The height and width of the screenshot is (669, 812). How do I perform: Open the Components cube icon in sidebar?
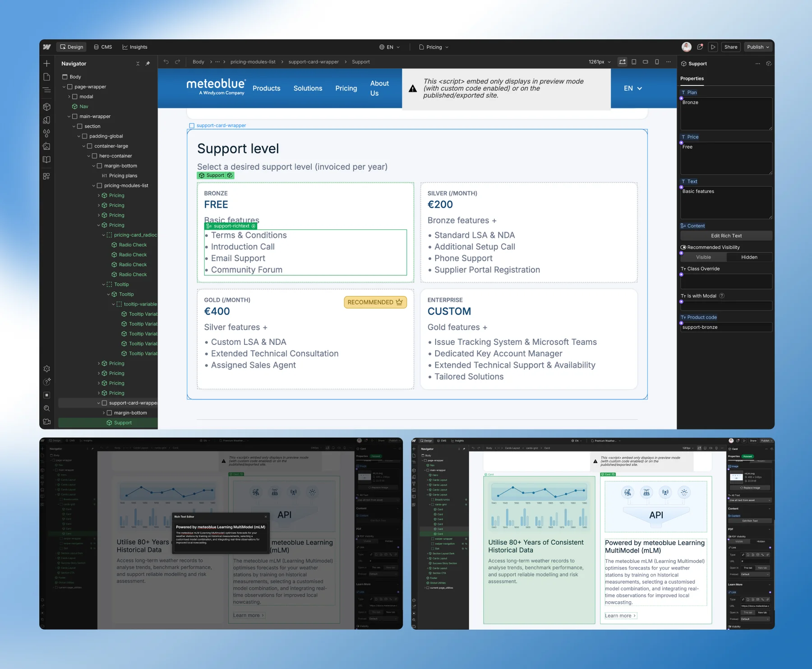pos(47,107)
